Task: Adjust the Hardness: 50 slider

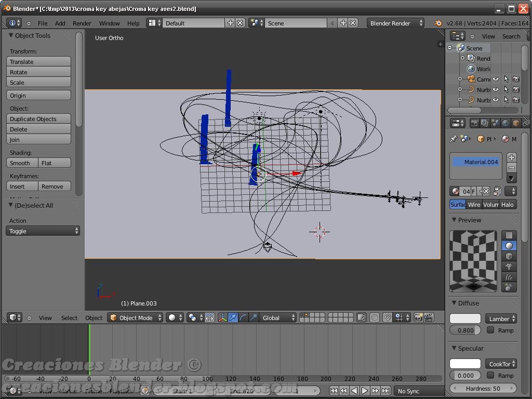Action: 483,388
